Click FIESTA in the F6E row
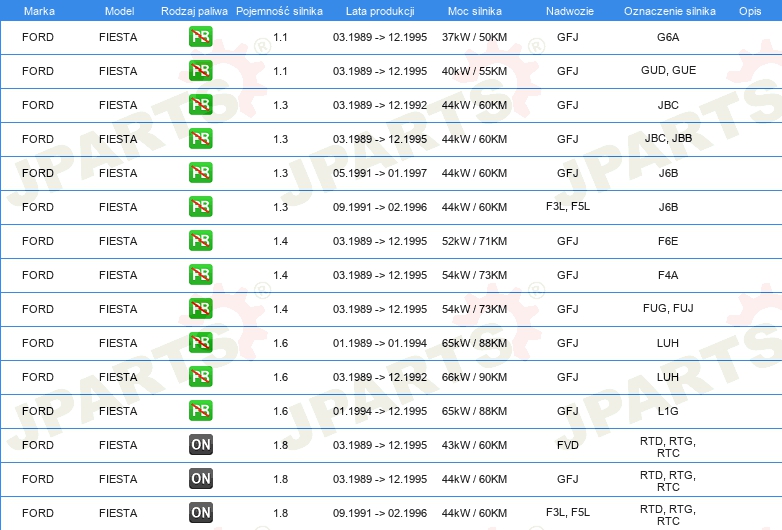Viewport: 782px width, 530px height. click(x=118, y=241)
